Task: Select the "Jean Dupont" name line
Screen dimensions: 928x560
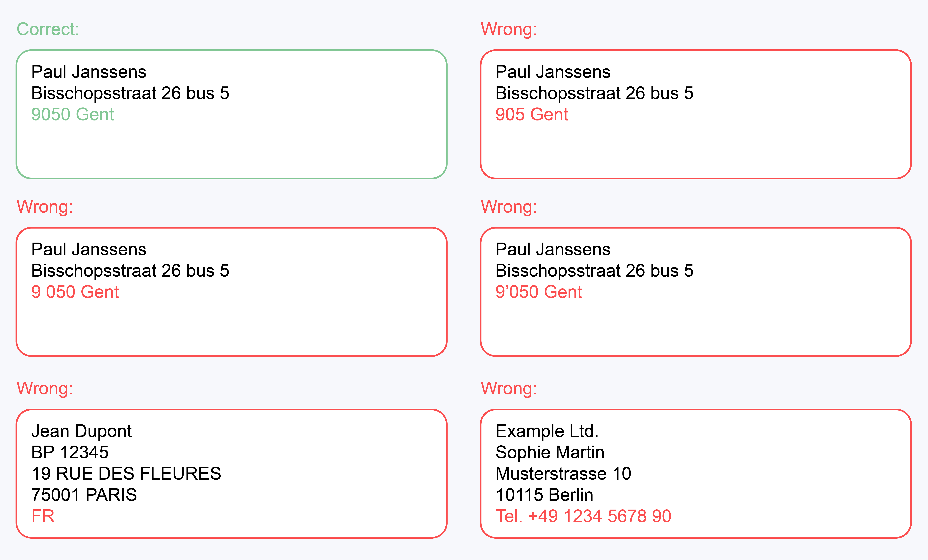Action: point(81,431)
